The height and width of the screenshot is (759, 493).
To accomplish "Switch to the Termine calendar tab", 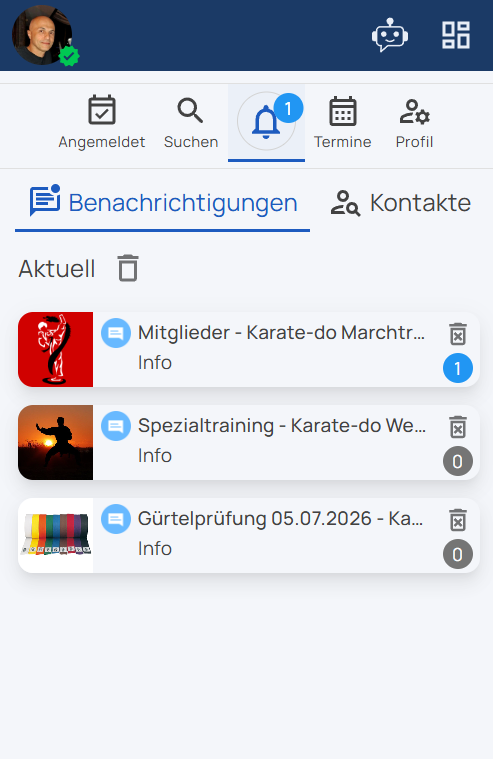I will coord(342,122).
